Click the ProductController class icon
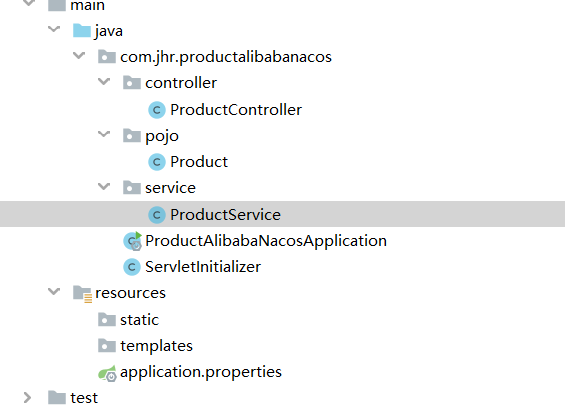 pos(157,110)
